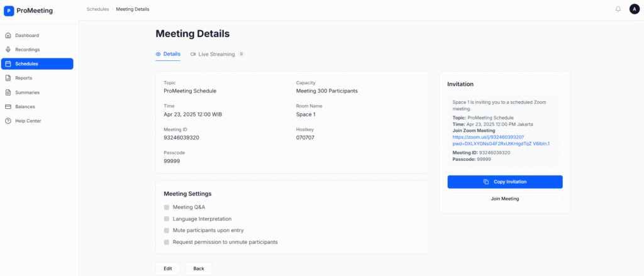This screenshot has width=644, height=276.
Task: Go to Reports in sidebar
Action: pyautogui.click(x=23, y=78)
